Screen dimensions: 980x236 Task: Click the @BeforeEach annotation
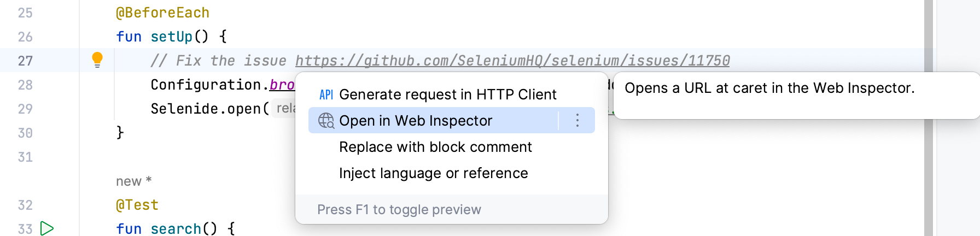click(162, 13)
